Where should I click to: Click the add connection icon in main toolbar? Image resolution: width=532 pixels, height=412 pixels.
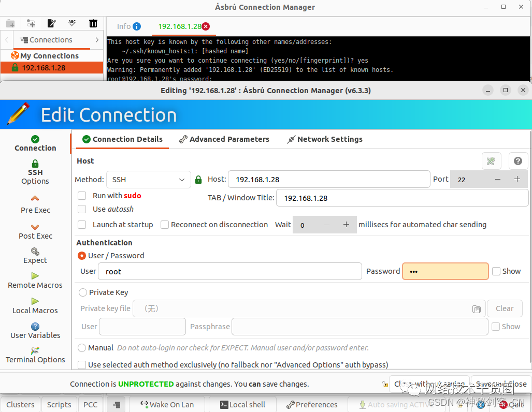(x=31, y=24)
